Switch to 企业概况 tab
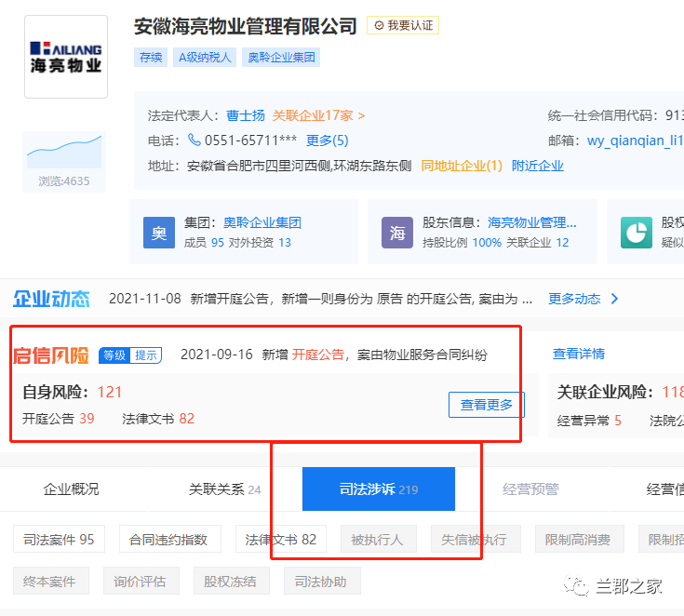The image size is (684, 616). (71, 489)
